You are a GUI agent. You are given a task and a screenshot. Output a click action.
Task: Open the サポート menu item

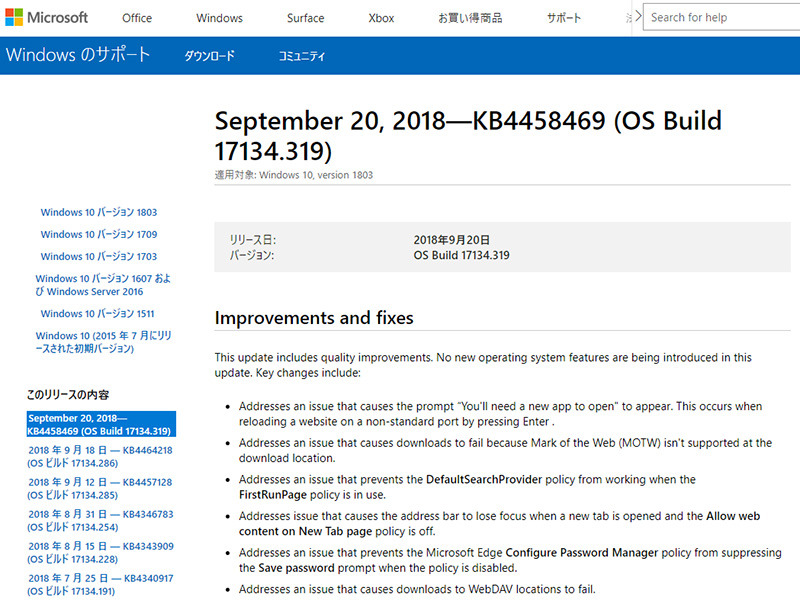point(564,18)
